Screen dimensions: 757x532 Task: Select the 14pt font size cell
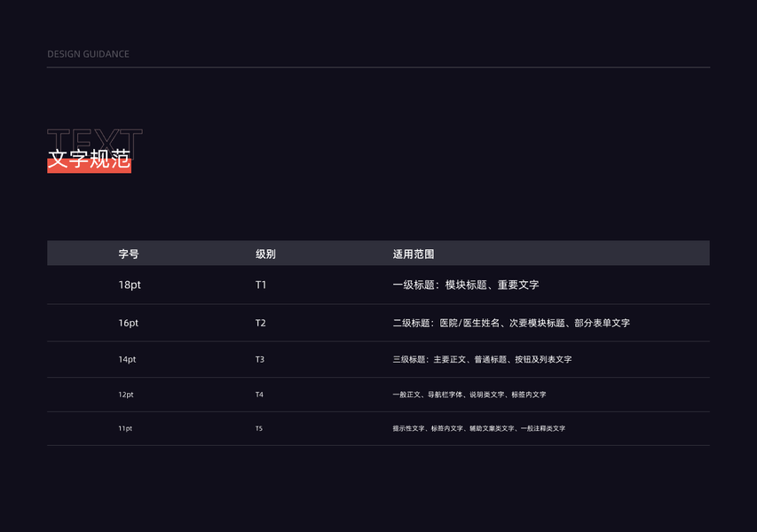pos(127,360)
